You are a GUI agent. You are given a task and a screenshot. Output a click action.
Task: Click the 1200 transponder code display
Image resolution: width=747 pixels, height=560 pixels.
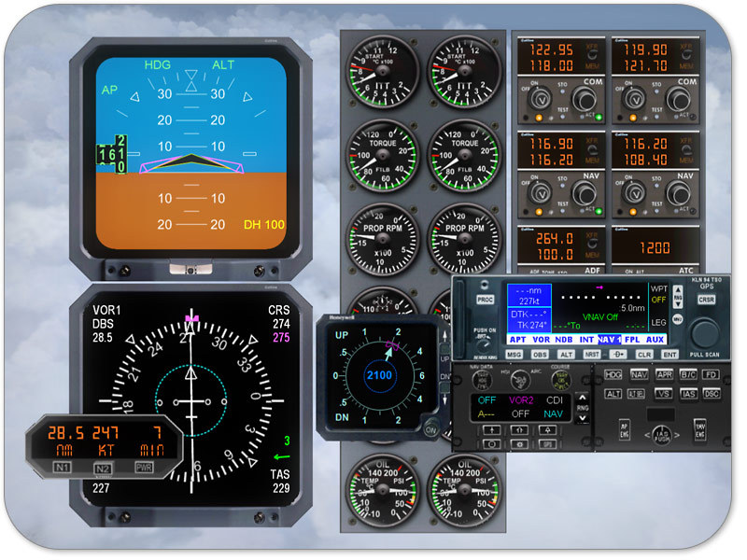(655, 247)
